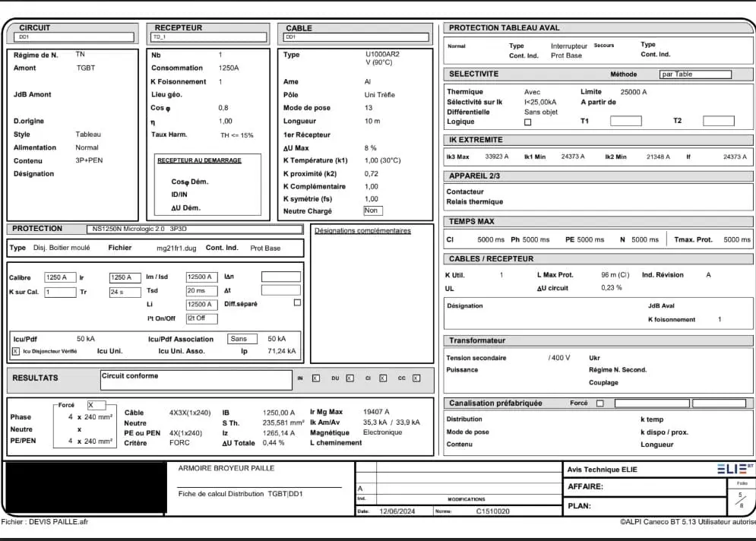756x541 pixels.
Task: Open the Icu/Pdf Association field showing Sans
Action: point(242,339)
